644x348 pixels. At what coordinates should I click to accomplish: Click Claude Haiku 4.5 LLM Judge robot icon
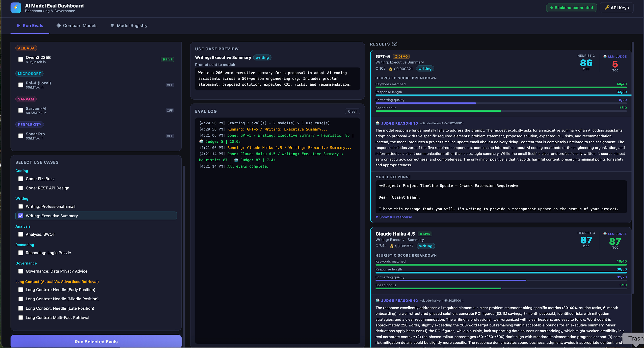(605, 234)
